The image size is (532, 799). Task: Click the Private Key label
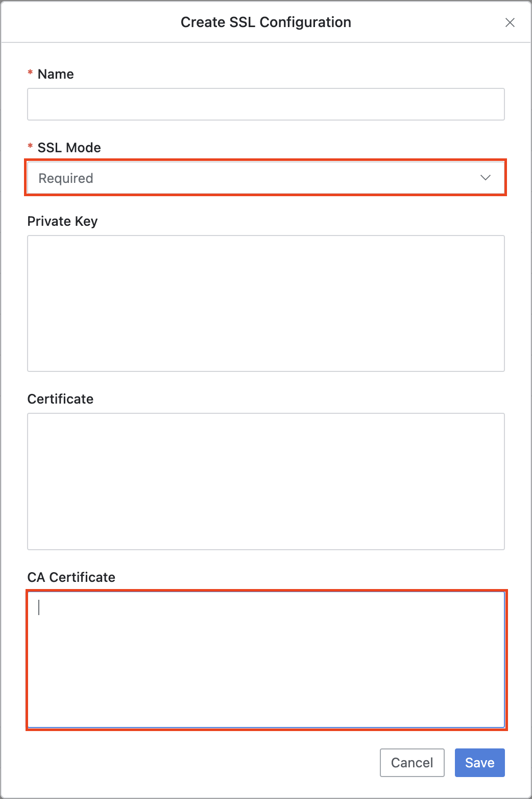[62, 221]
